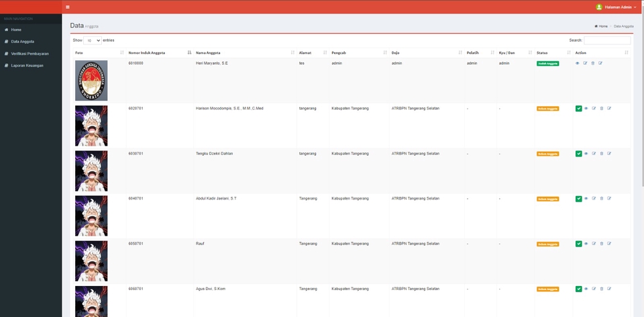Click inside the Search input field

607,40
